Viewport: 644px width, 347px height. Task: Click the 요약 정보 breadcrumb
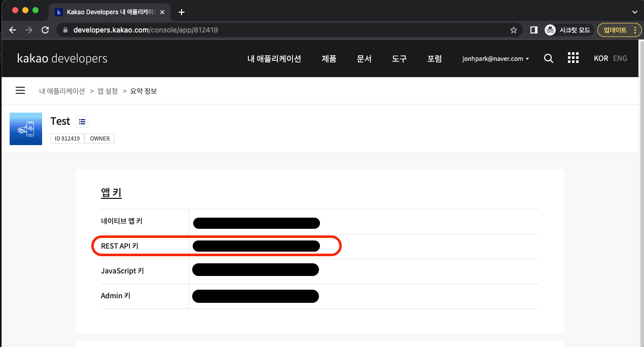[144, 91]
